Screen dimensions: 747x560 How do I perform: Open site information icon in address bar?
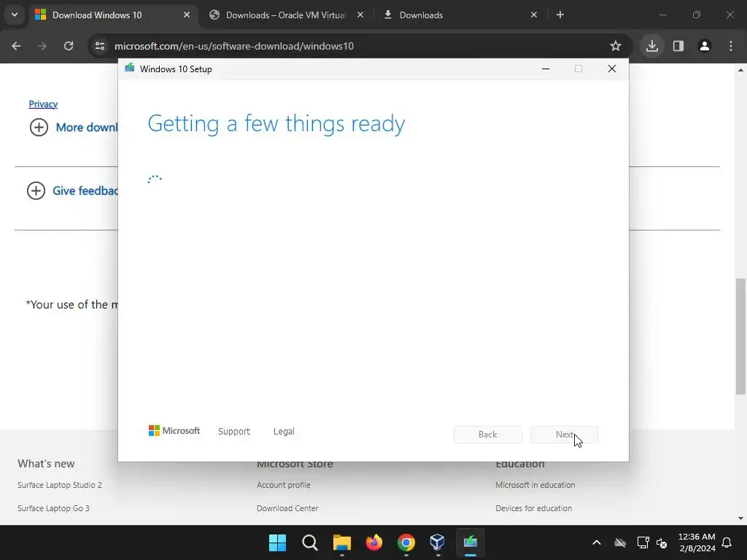[x=100, y=46]
